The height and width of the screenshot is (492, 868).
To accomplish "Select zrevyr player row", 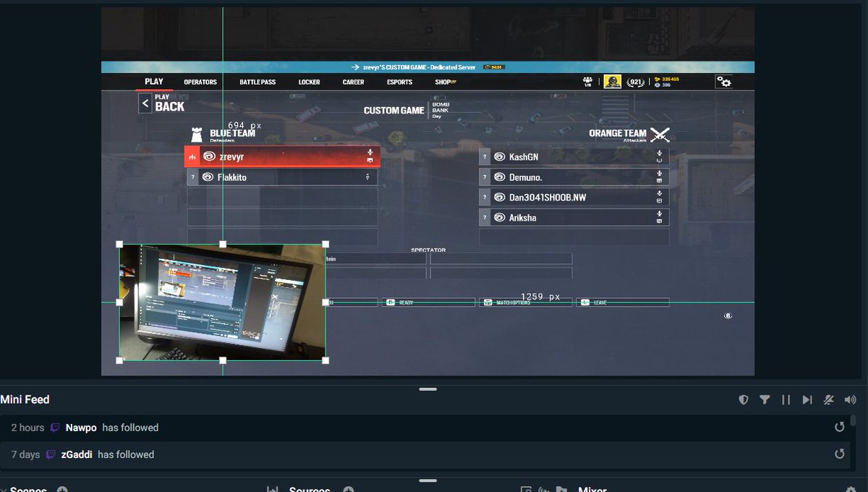I will click(282, 156).
